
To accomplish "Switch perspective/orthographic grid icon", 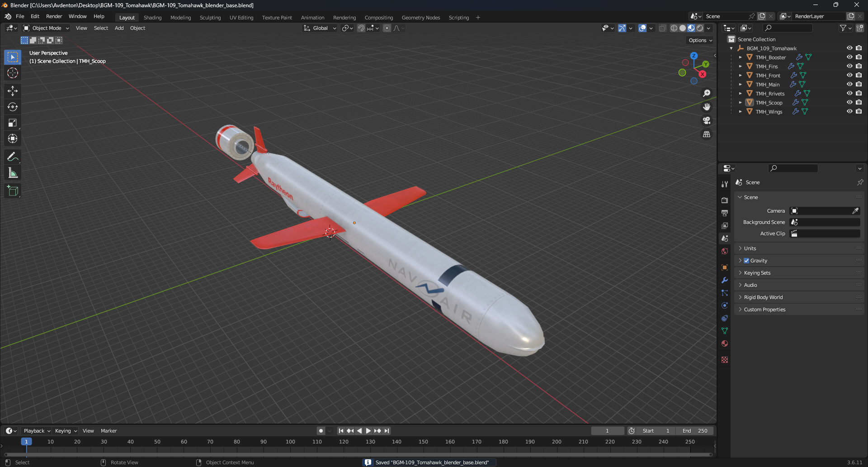I will click(707, 134).
